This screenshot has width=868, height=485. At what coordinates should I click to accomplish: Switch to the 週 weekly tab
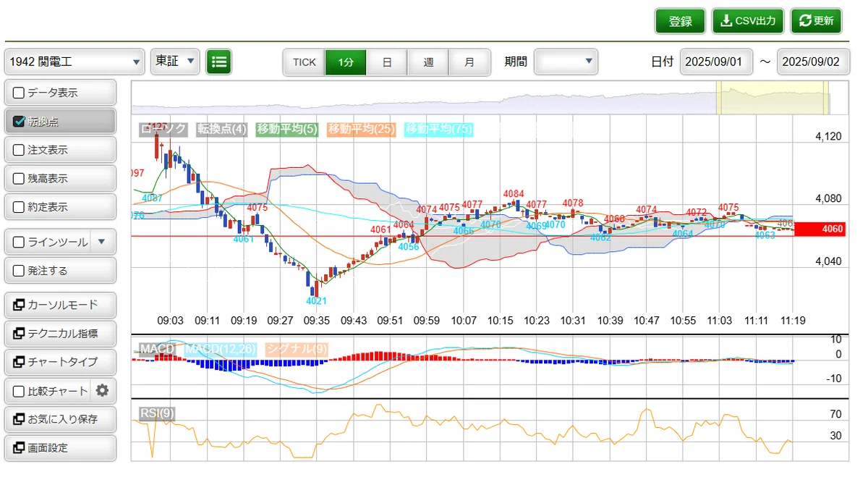tap(428, 62)
